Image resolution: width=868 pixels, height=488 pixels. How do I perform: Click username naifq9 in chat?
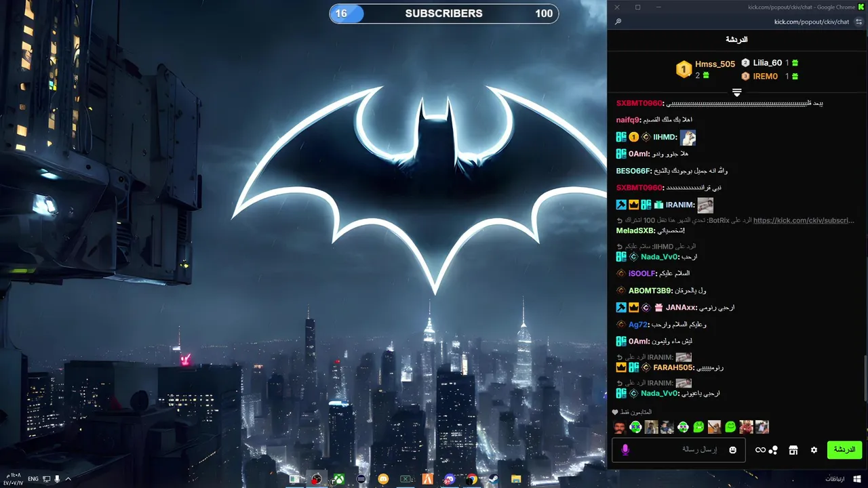tap(629, 120)
